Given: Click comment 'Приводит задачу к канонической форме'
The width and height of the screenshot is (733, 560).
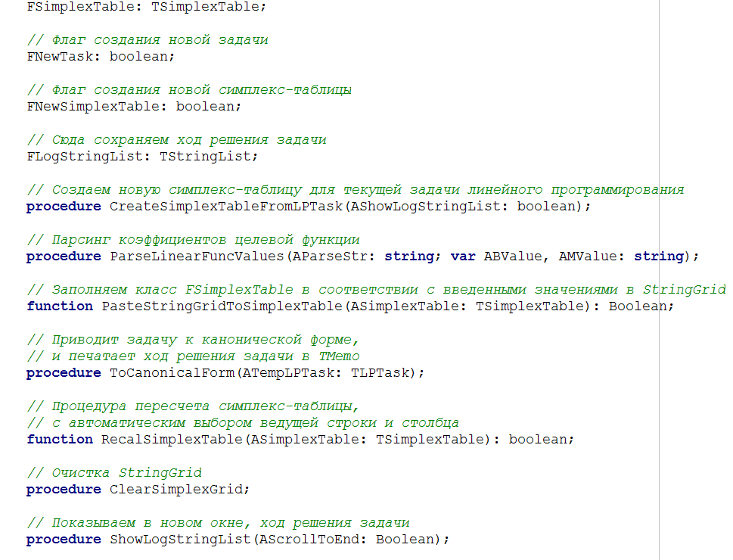Looking at the screenshot, I should (x=193, y=340).
